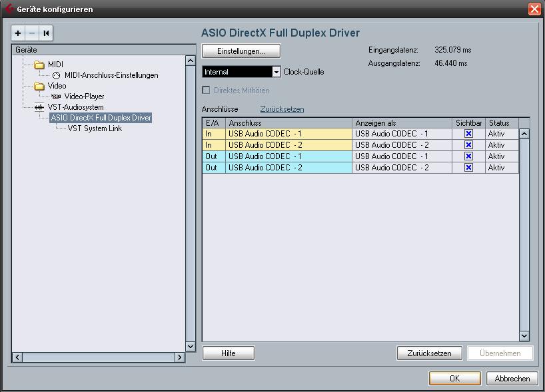The width and height of the screenshot is (545, 392).
Task: Click the VST-Audiosystem waveform icon
Action: (39, 107)
